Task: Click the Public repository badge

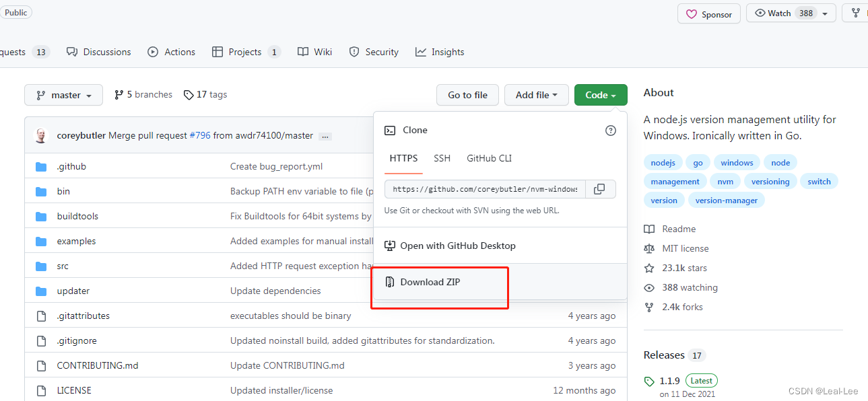Action: (x=15, y=11)
